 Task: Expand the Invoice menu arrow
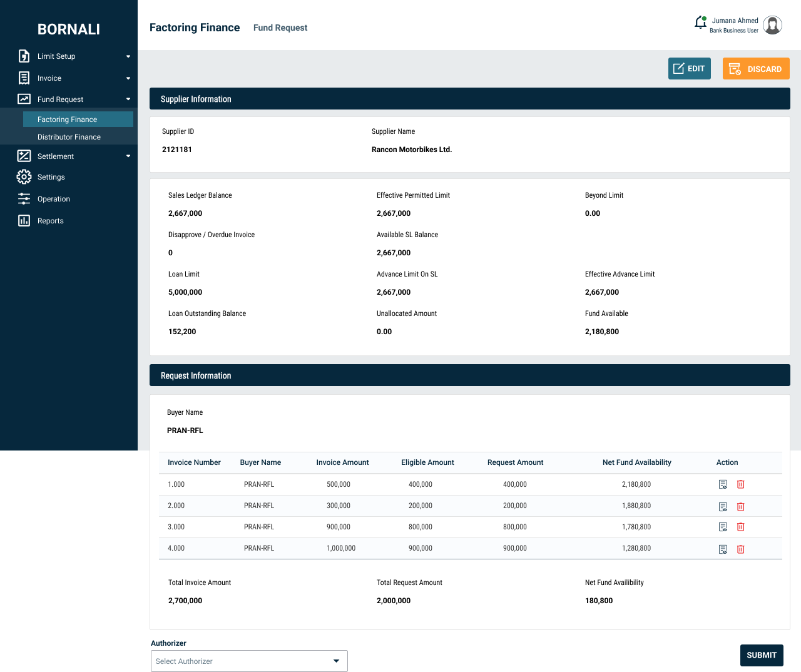tap(128, 78)
